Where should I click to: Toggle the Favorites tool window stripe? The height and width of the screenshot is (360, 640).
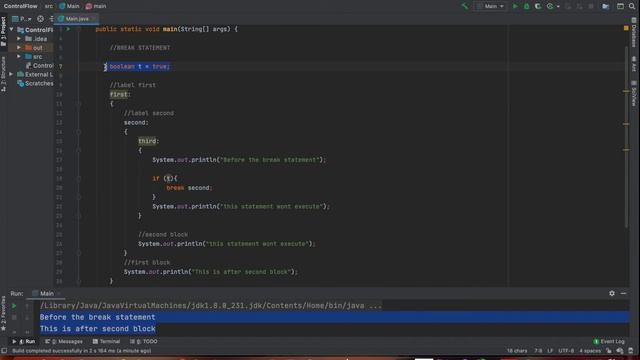pos(3,313)
